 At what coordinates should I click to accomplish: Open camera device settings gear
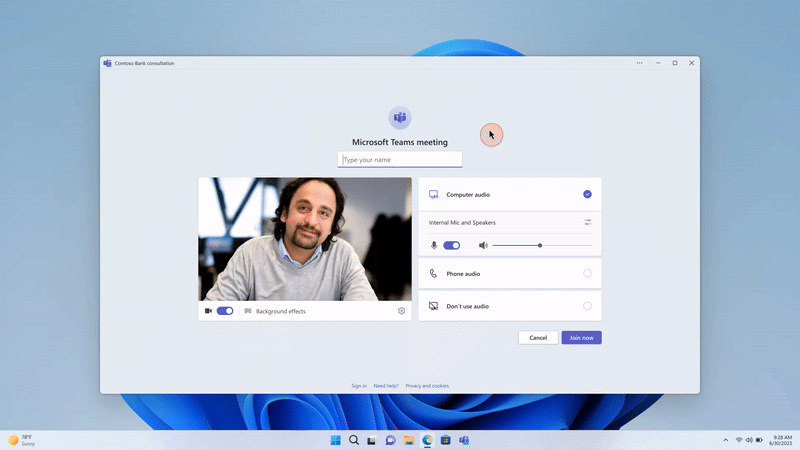click(402, 311)
